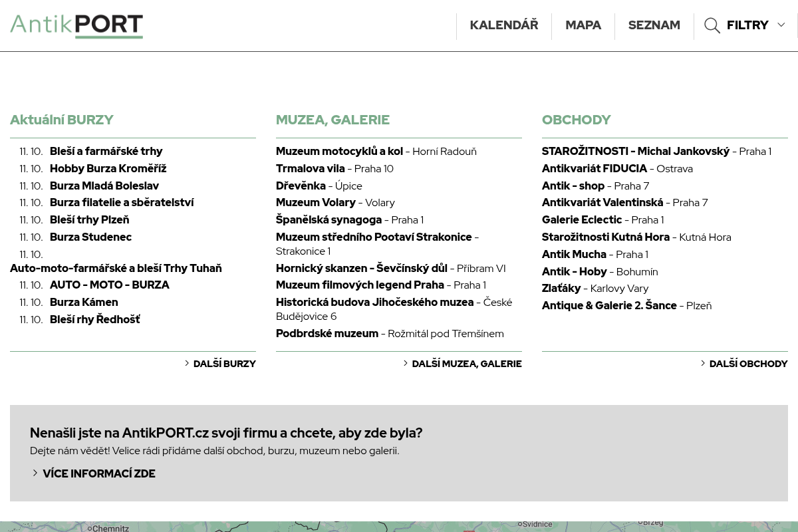Select Starožitnosti Kutná Hora
Image resolution: width=798 pixels, height=532 pixels.
tap(606, 237)
